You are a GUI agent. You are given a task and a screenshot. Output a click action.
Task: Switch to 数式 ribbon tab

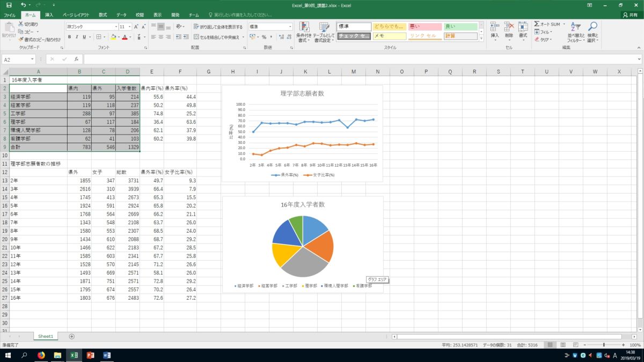coord(103,16)
